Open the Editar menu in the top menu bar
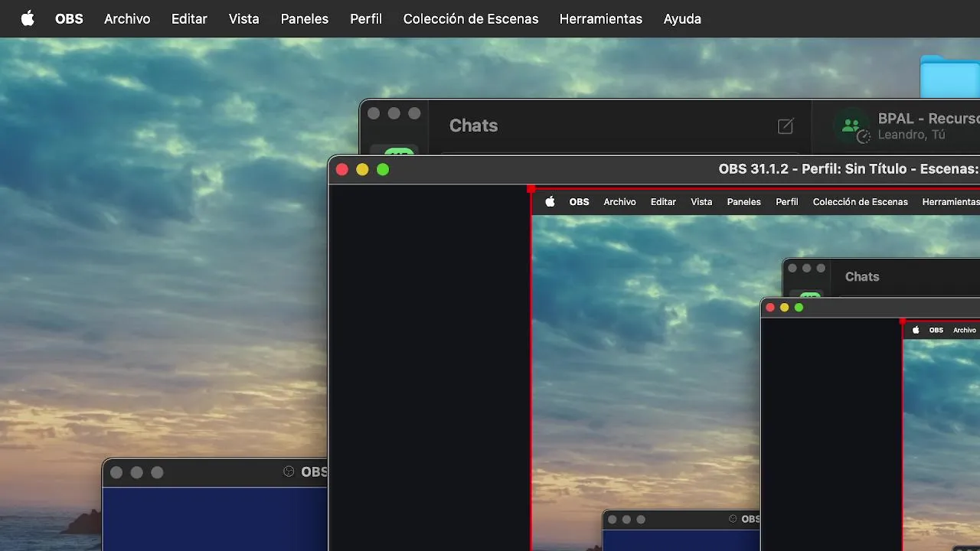This screenshot has width=980, height=551. 189,18
